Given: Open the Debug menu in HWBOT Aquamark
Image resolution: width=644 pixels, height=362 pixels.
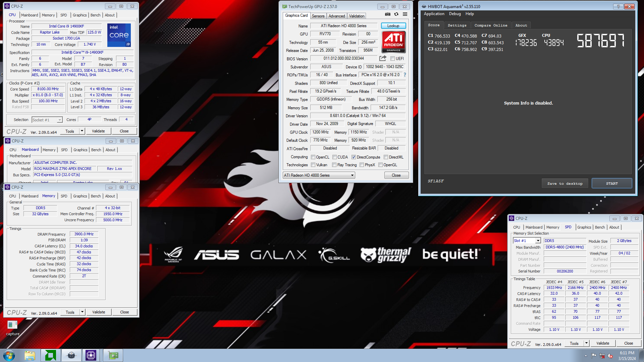Looking at the screenshot, I should pyautogui.click(x=455, y=14).
